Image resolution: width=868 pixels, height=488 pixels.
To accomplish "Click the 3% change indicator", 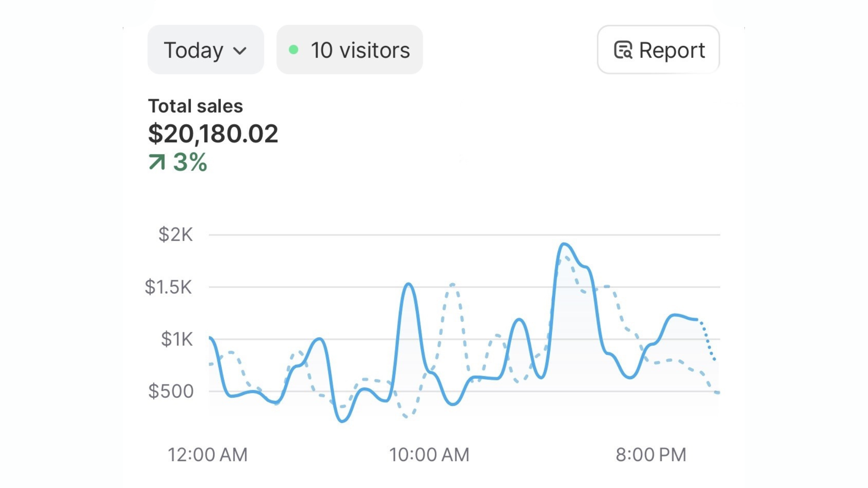I will click(x=190, y=162).
